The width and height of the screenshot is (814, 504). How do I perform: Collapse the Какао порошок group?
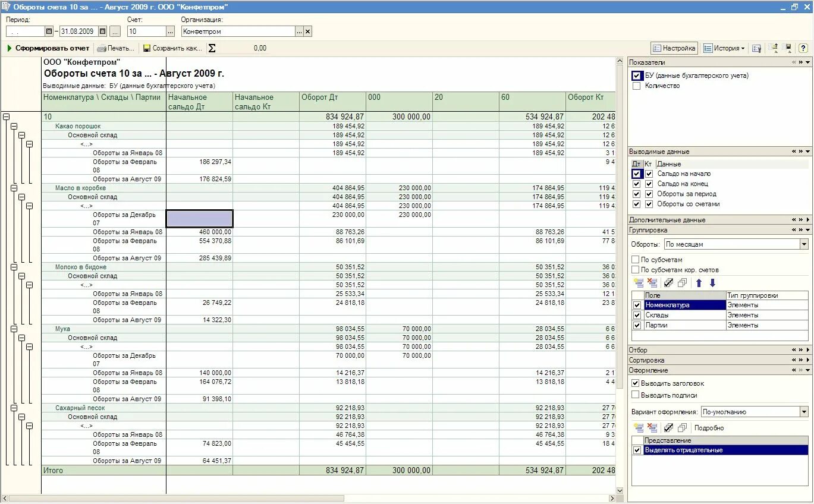[14, 126]
